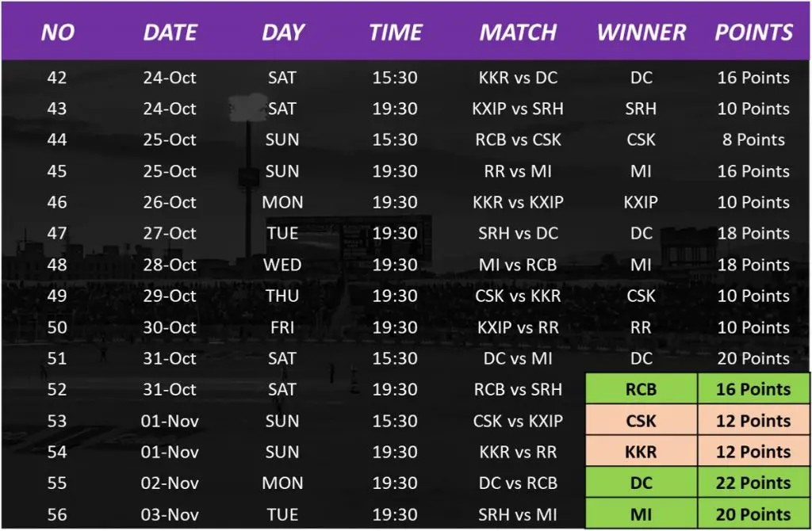Click match number 50
Screen dimensions: 812x531
(57, 327)
